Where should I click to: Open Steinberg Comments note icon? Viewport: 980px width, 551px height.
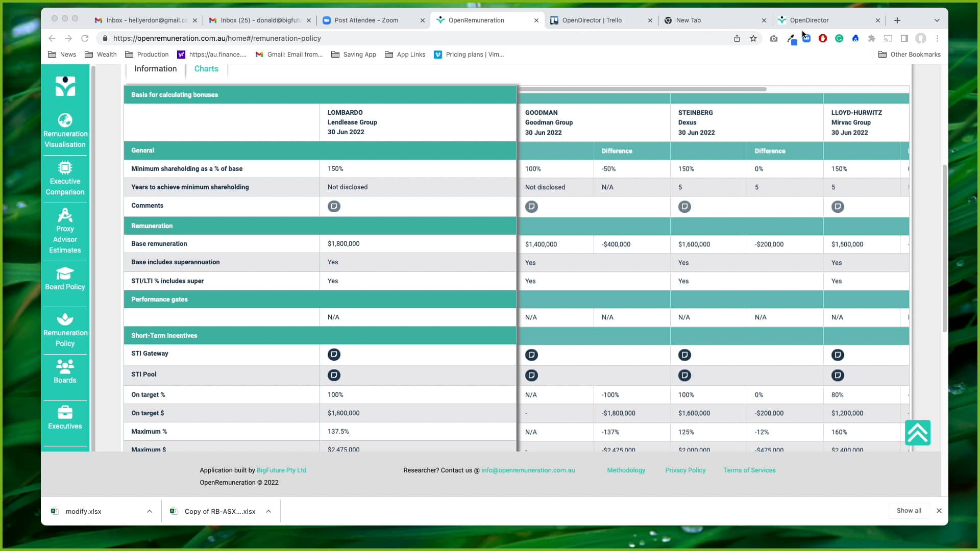[x=684, y=207]
